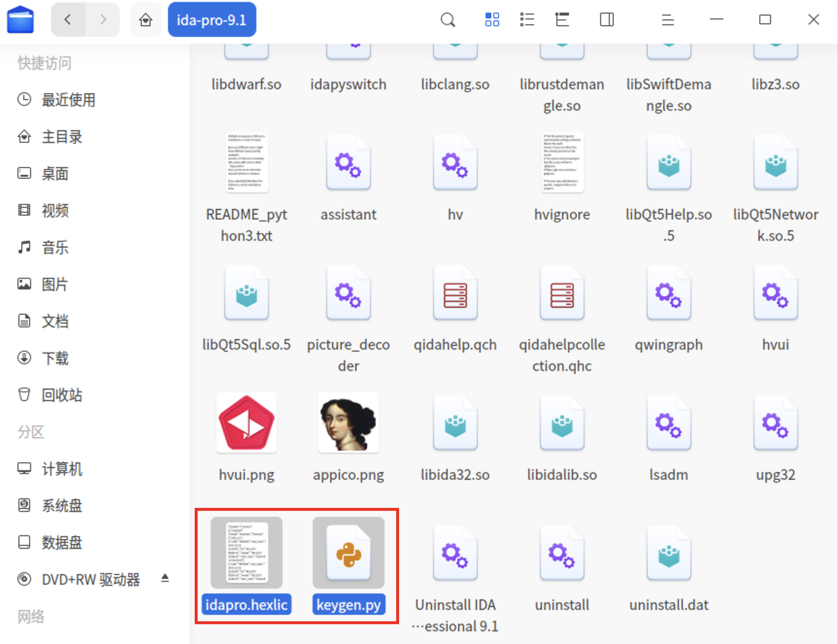Image resolution: width=838 pixels, height=644 pixels.
Task: Select Uninstall IDA Professional 9.1 icon
Action: 455,553
